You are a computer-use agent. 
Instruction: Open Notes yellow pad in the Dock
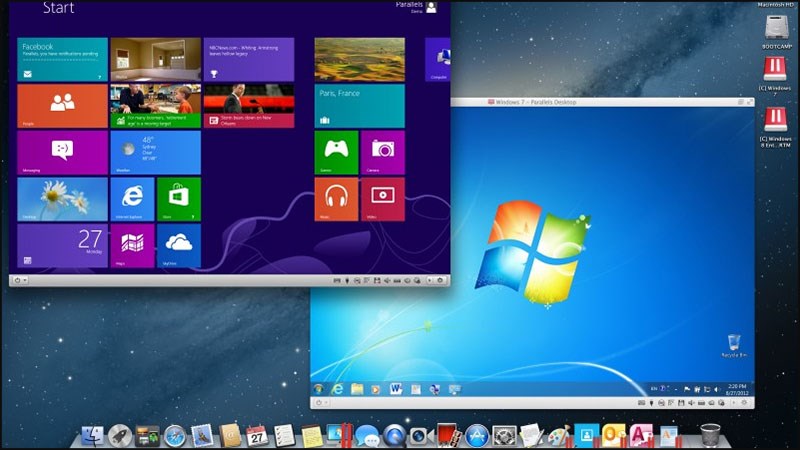pos(311,436)
